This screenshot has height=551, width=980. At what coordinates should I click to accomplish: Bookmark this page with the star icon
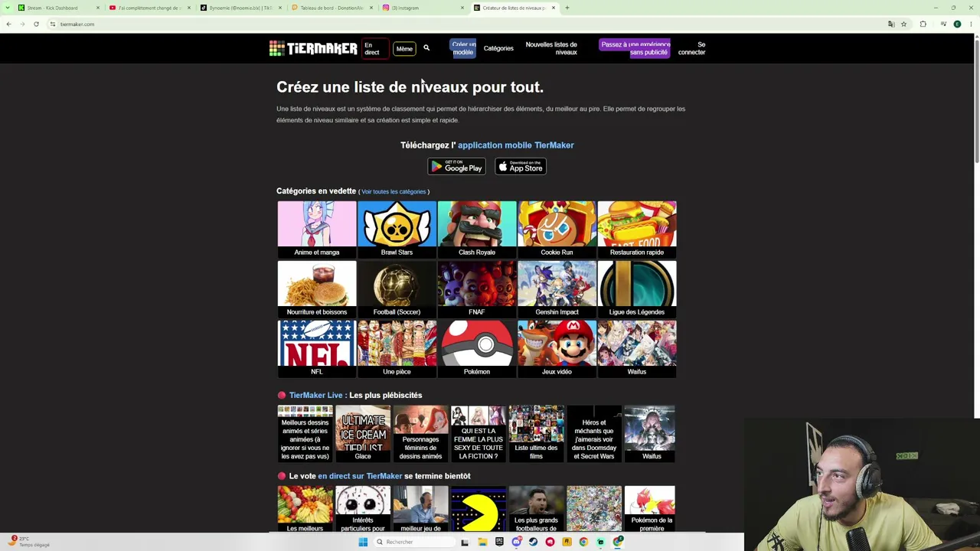tap(903, 24)
